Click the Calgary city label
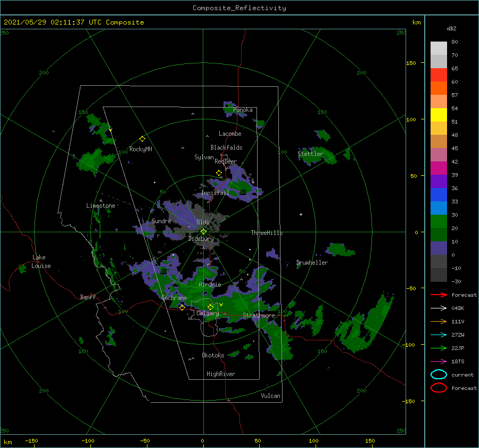This screenshot has width=479, height=448. (208, 313)
